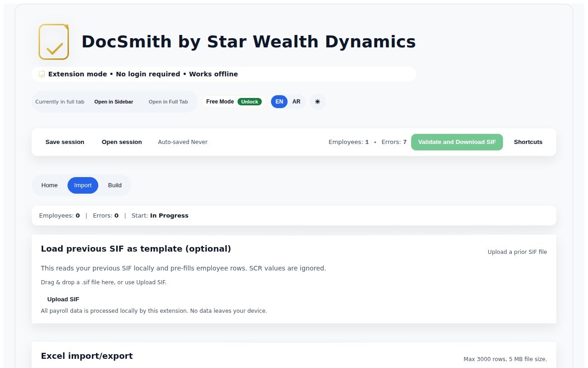Click Open session
The height and width of the screenshot is (368, 588).
click(x=122, y=142)
